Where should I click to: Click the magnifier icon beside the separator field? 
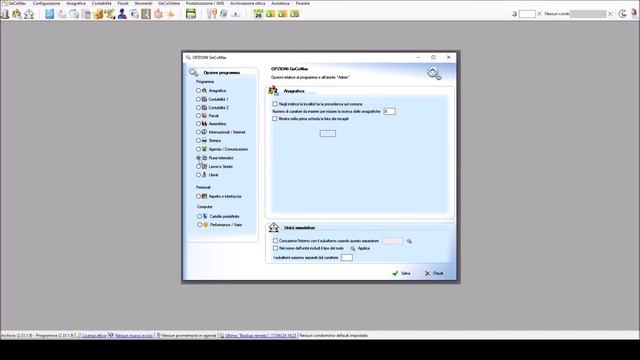pyautogui.click(x=409, y=241)
